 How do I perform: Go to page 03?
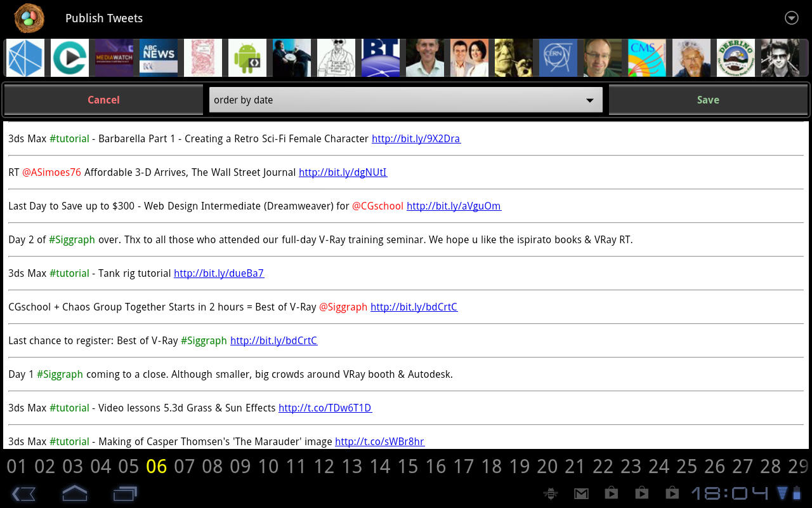pos(72,467)
